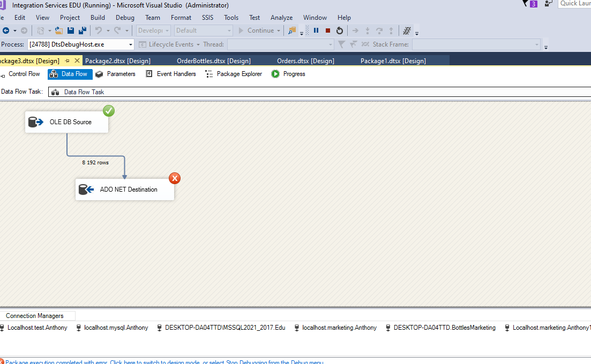The image size is (591, 364).
Task: Click the Navigate Forward arrow icon
Action: click(24, 31)
